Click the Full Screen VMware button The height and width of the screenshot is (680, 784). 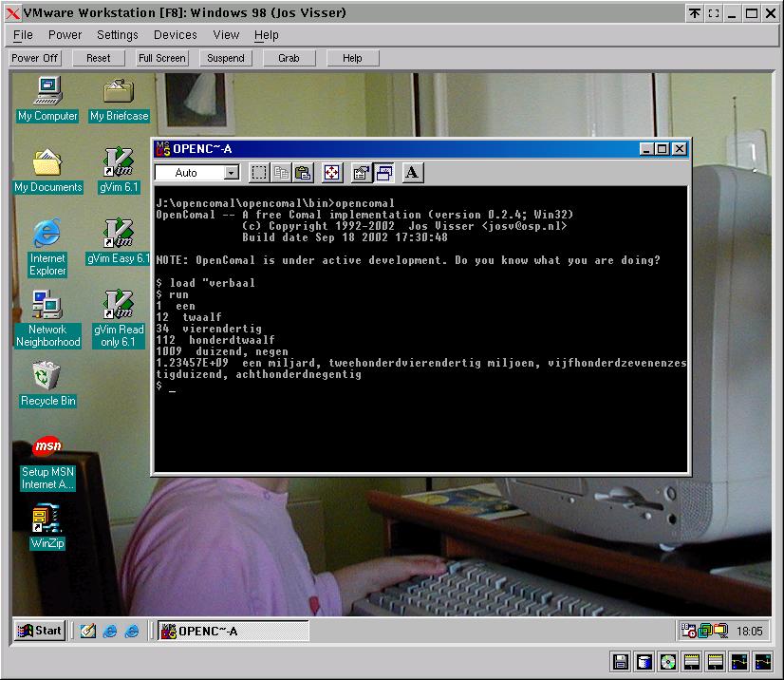click(162, 58)
